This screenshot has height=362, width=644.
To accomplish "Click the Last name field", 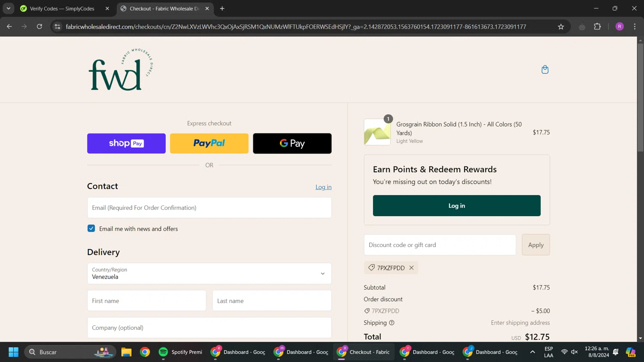I will click(x=272, y=301).
